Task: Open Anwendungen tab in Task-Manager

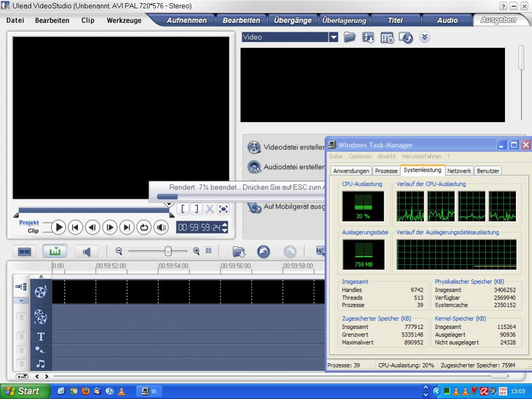Action: pyautogui.click(x=351, y=171)
